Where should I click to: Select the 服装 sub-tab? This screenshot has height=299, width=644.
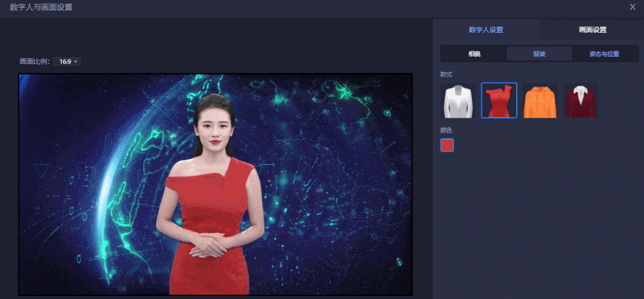[x=539, y=54]
